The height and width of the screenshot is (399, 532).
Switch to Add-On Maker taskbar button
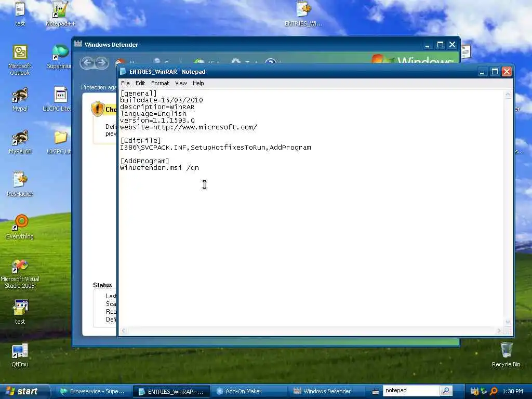(248, 391)
